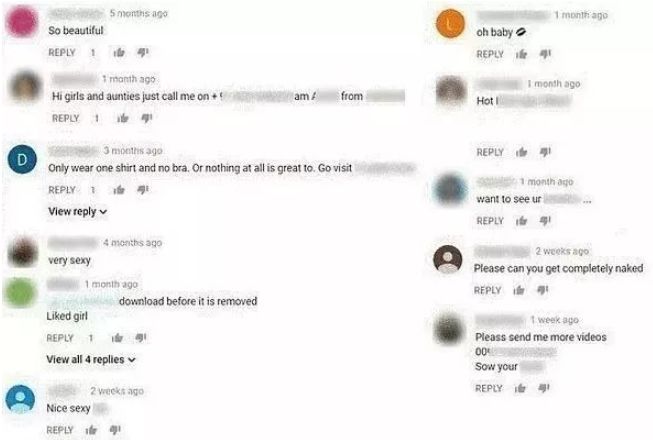Open the orange "L" avatar profile
The image size is (653, 440).
[x=450, y=23]
